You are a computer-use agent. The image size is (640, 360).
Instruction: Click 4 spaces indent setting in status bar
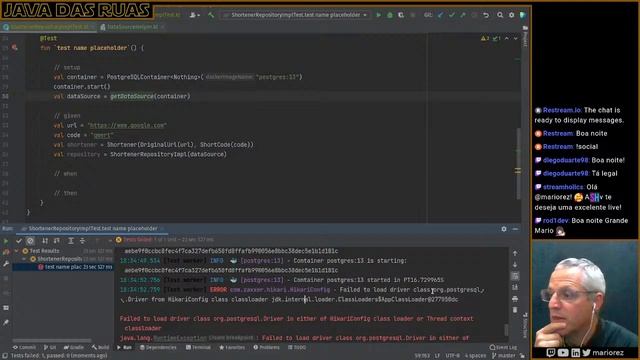(x=476, y=356)
